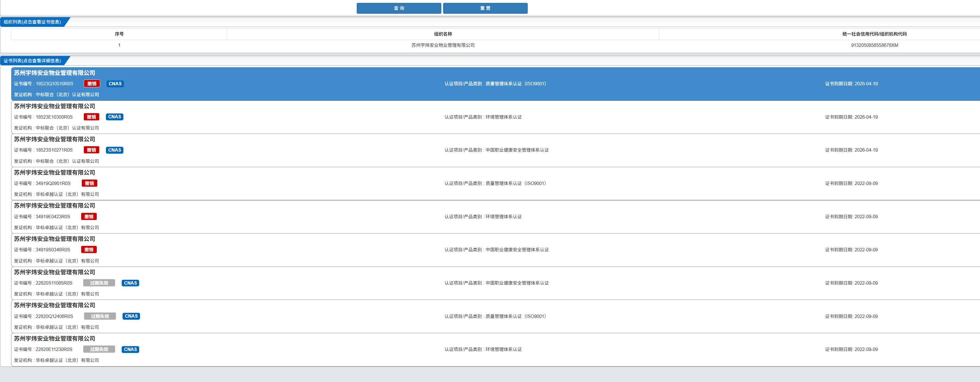The height and width of the screenshot is (382, 980).
Task: Open organization row 苏州宇炜安业物业管理有限公司 in table
Action: point(443,45)
